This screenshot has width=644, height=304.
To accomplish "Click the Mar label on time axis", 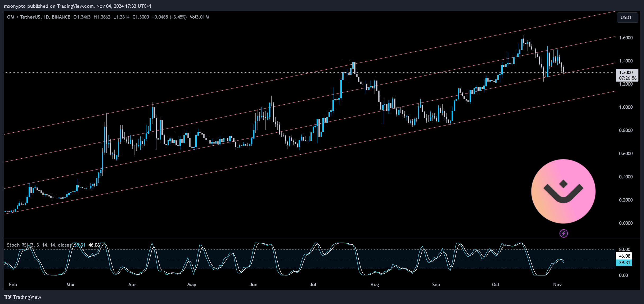I will point(71,285).
